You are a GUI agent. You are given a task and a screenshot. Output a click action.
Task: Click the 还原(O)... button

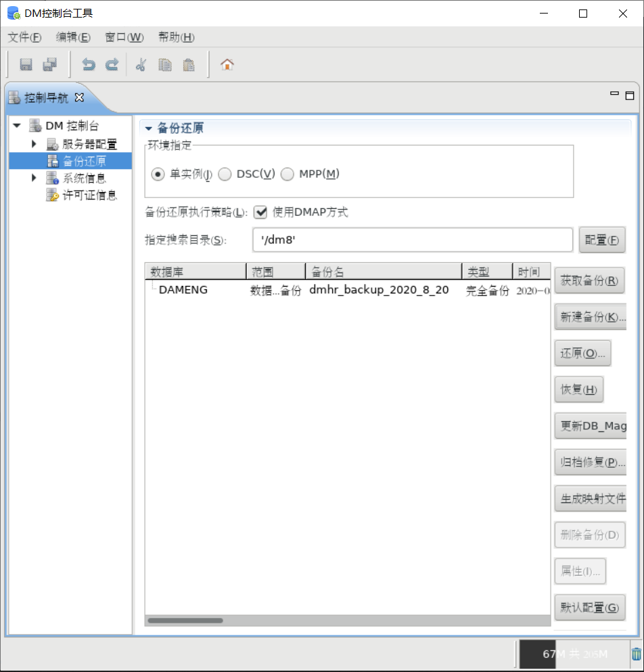point(582,353)
